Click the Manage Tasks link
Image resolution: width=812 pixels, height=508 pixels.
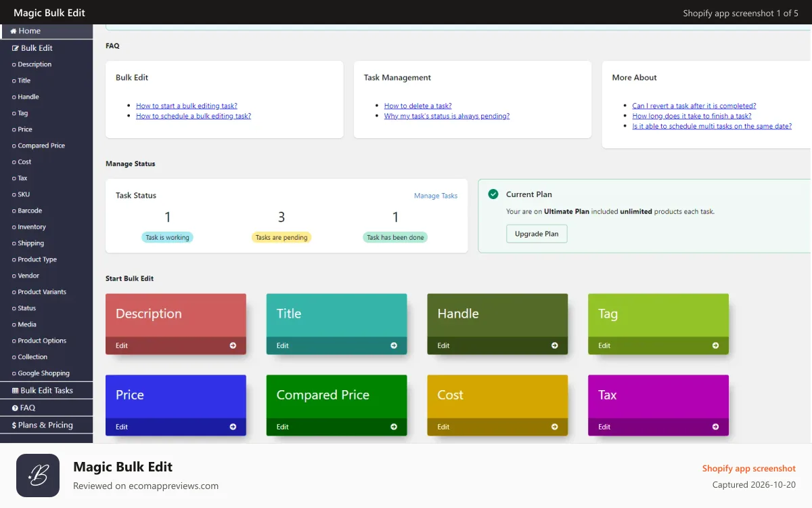pyautogui.click(x=436, y=196)
